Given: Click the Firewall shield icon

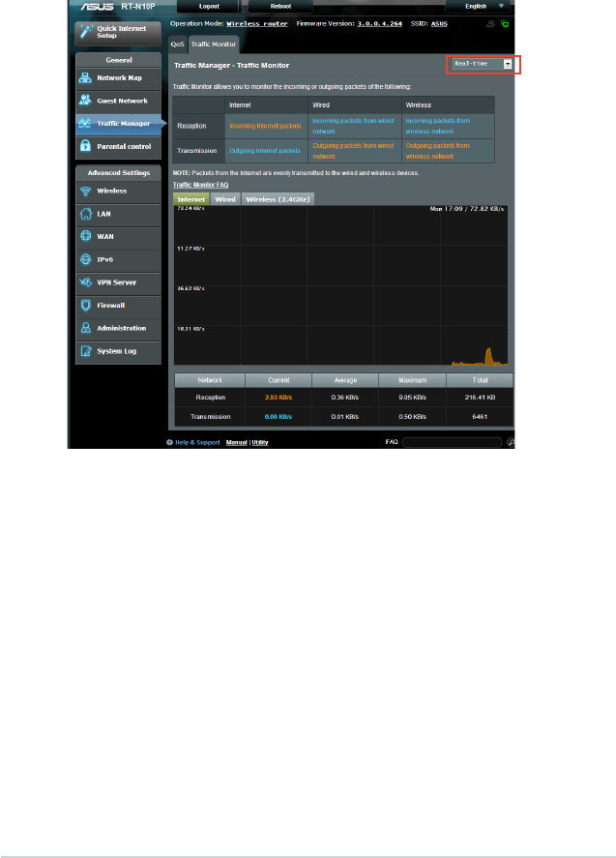Looking at the screenshot, I should click(85, 306).
